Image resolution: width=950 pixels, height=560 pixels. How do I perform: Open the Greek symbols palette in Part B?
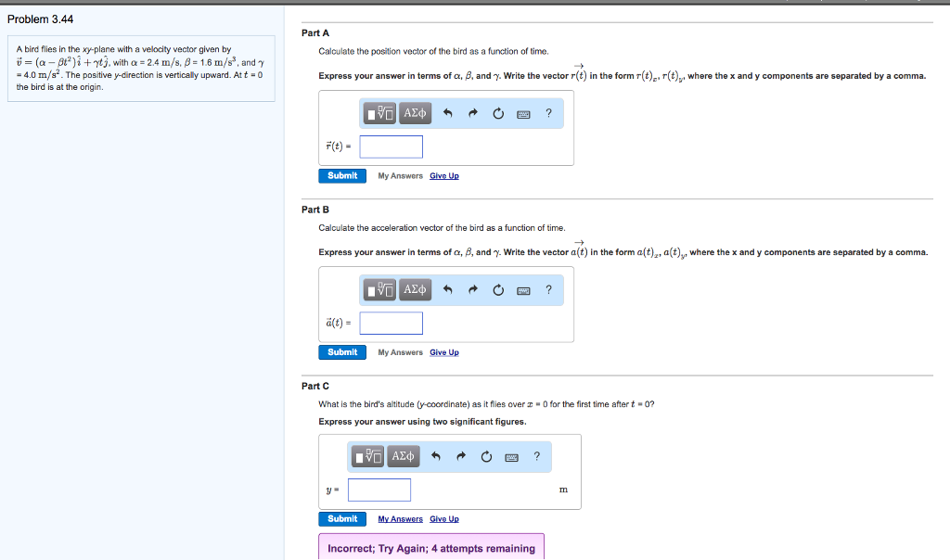pyautogui.click(x=416, y=289)
